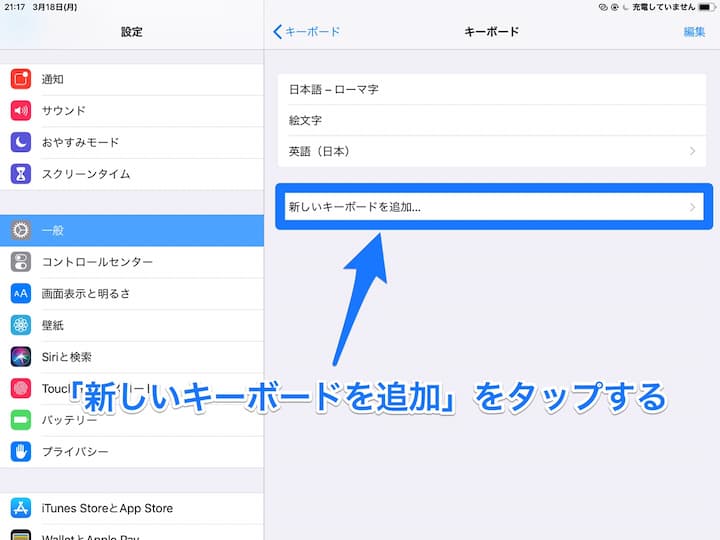Open 壁紙 settings row

click(132, 325)
